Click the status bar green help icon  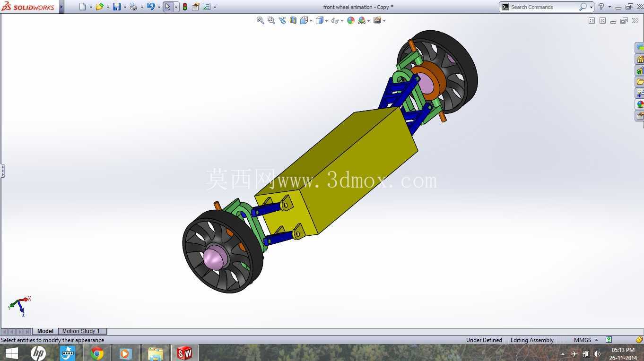(609, 340)
